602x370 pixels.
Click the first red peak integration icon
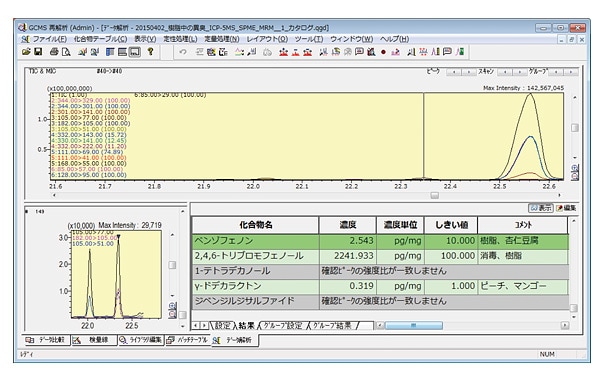click(283, 52)
